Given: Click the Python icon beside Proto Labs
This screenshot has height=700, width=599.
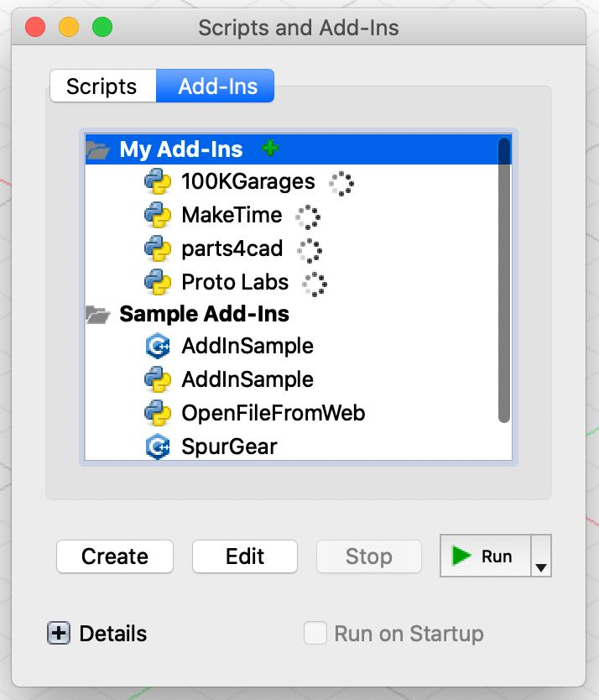Looking at the screenshot, I should (158, 282).
